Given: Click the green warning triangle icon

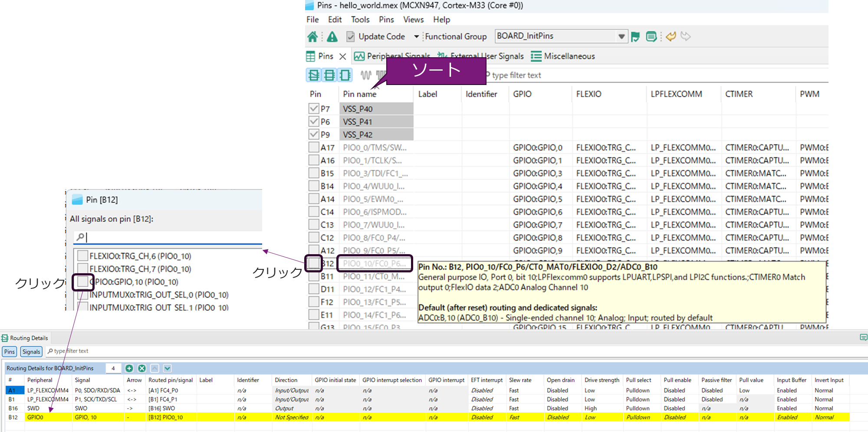Looking at the screenshot, I should [x=332, y=37].
